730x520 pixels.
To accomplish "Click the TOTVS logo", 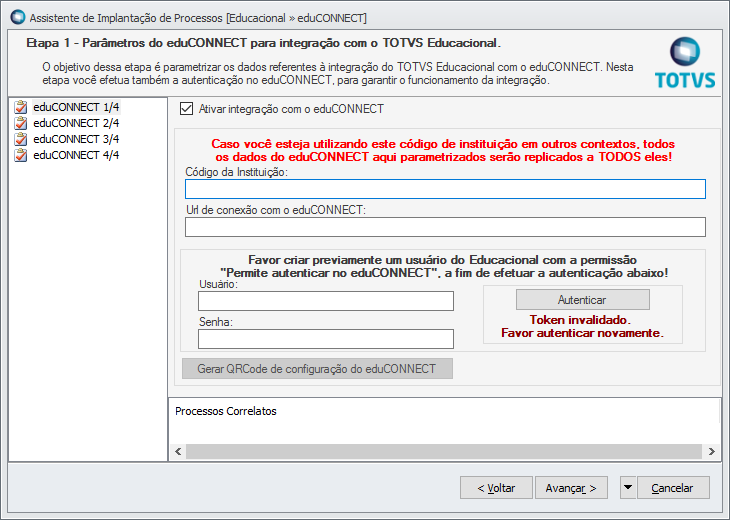I will (x=684, y=64).
